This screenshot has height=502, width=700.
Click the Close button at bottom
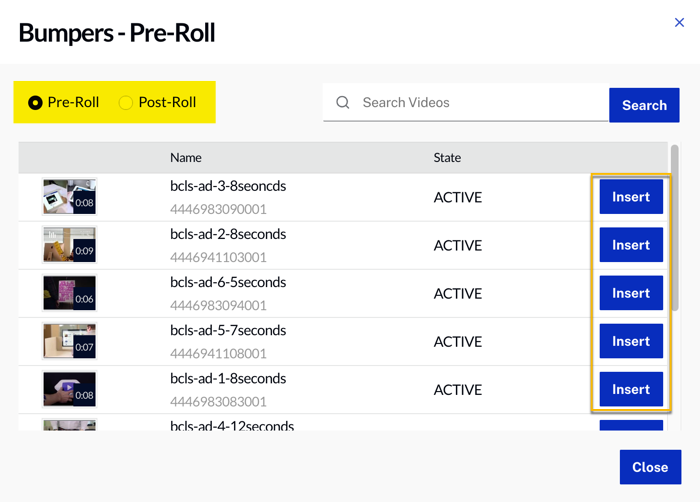tap(649, 467)
